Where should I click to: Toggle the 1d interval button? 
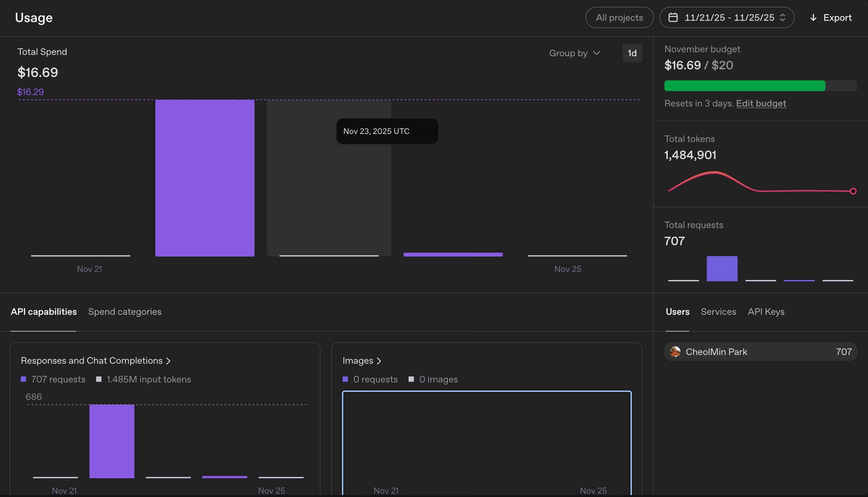[632, 53]
